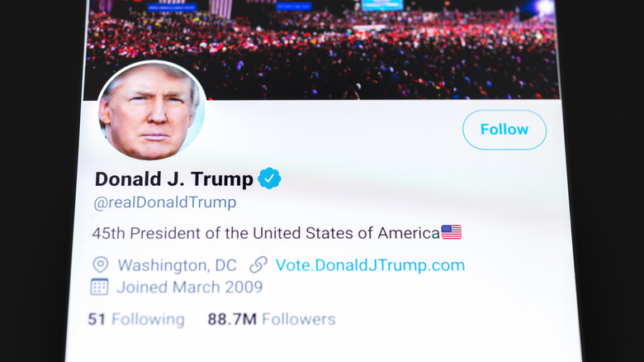Click the number 51 following count
Image resolution: width=644 pixels, height=362 pixels.
[97, 319]
